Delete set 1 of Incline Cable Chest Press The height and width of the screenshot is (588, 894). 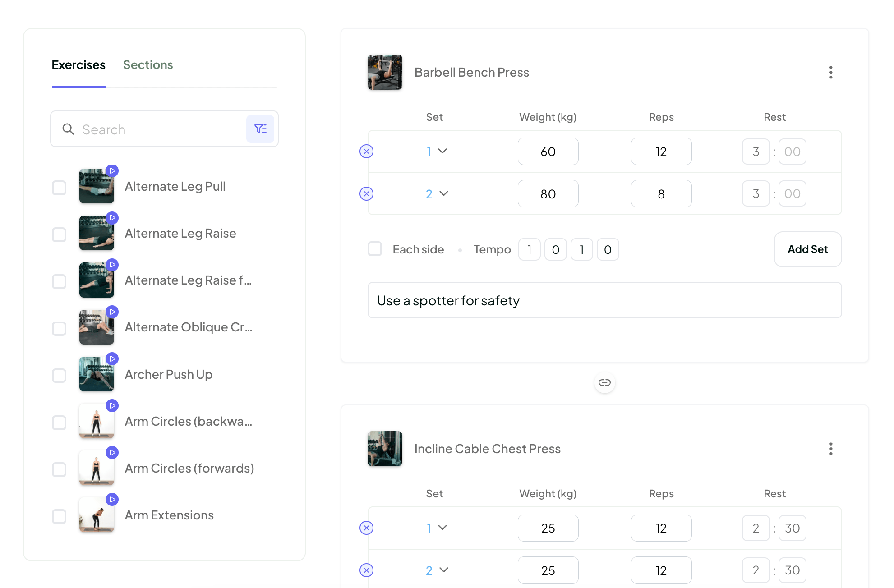click(x=366, y=528)
